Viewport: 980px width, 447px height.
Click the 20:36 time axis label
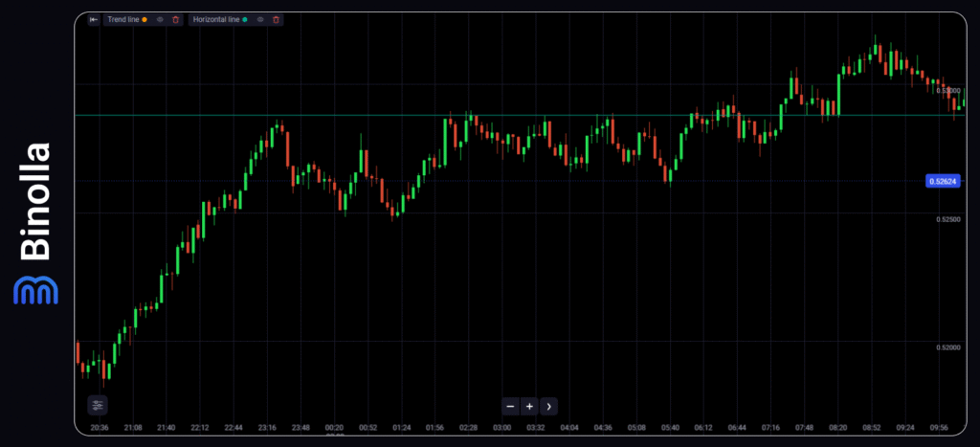click(100, 428)
